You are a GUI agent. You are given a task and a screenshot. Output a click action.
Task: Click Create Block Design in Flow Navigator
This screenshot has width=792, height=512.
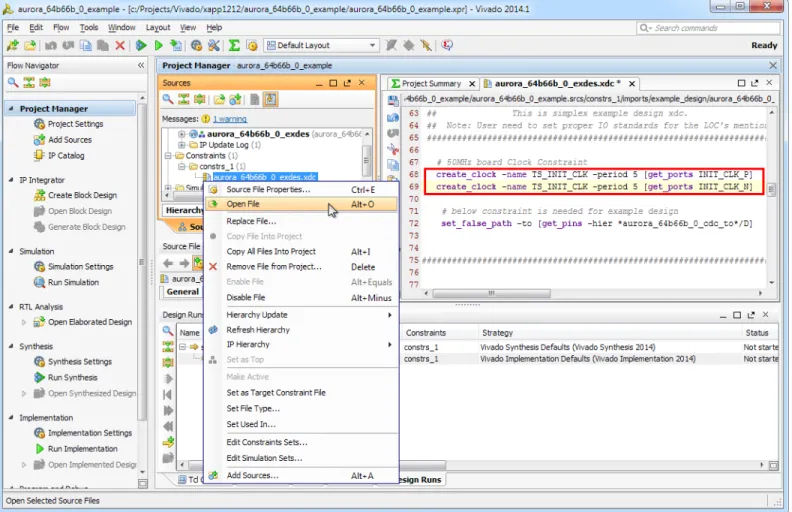pyautogui.click(x=82, y=195)
